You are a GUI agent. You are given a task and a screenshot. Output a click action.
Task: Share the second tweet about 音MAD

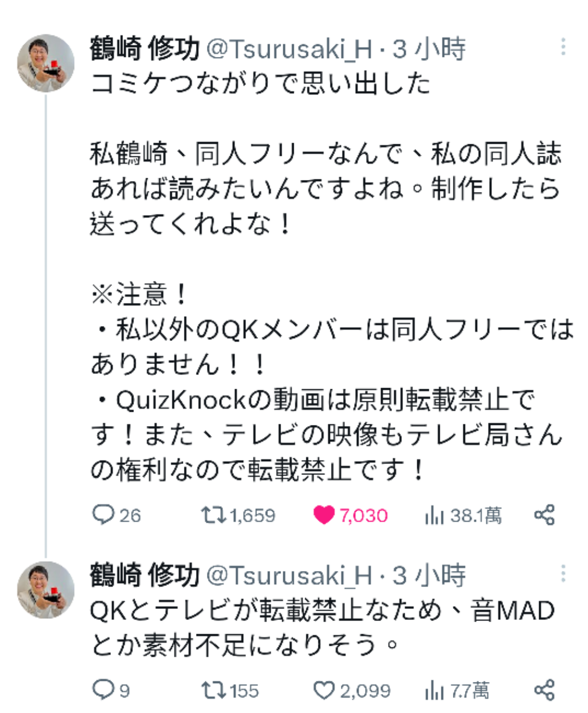(x=544, y=689)
